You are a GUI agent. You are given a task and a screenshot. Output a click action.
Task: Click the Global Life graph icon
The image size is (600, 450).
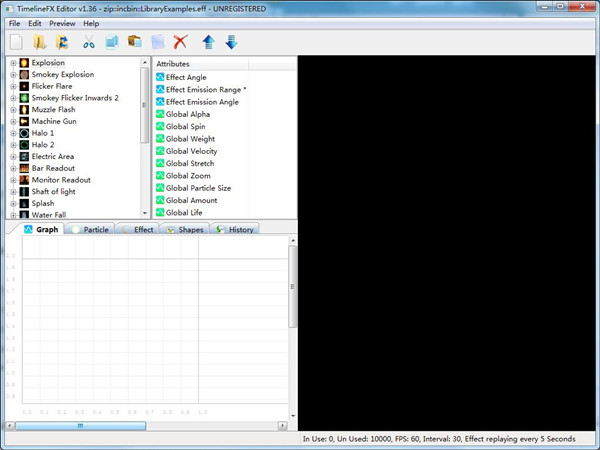click(160, 212)
